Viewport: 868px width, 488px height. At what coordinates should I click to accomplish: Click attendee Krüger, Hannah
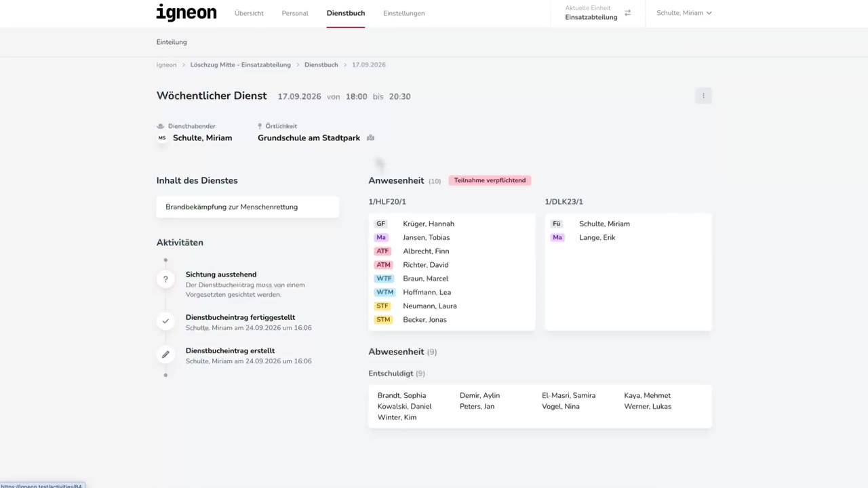pyautogui.click(x=429, y=224)
